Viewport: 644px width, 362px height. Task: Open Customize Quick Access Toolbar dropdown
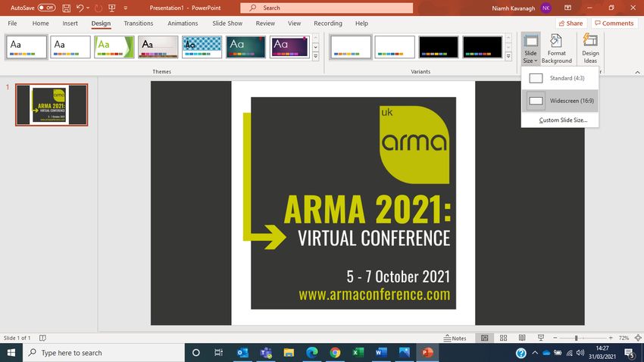coord(125,8)
